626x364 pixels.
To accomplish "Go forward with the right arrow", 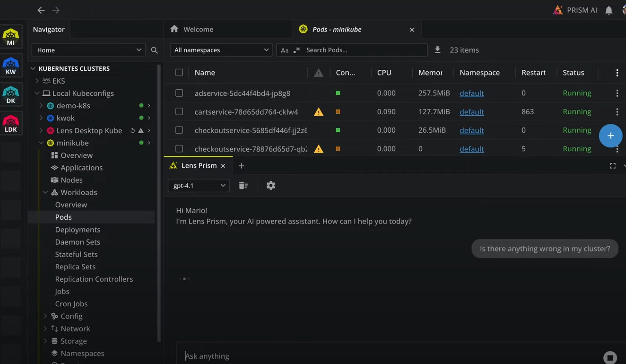I will [x=56, y=10].
